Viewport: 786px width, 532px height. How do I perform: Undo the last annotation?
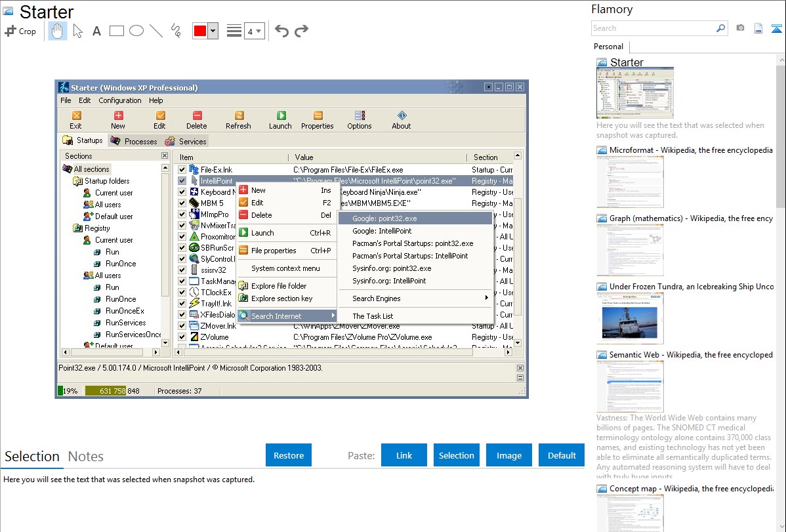tap(281, 31)
